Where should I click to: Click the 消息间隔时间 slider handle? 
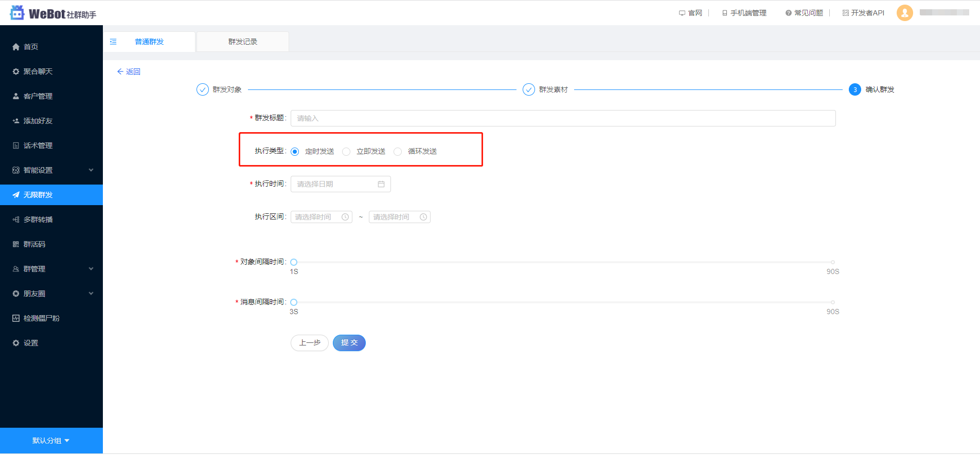pos(294,302)
